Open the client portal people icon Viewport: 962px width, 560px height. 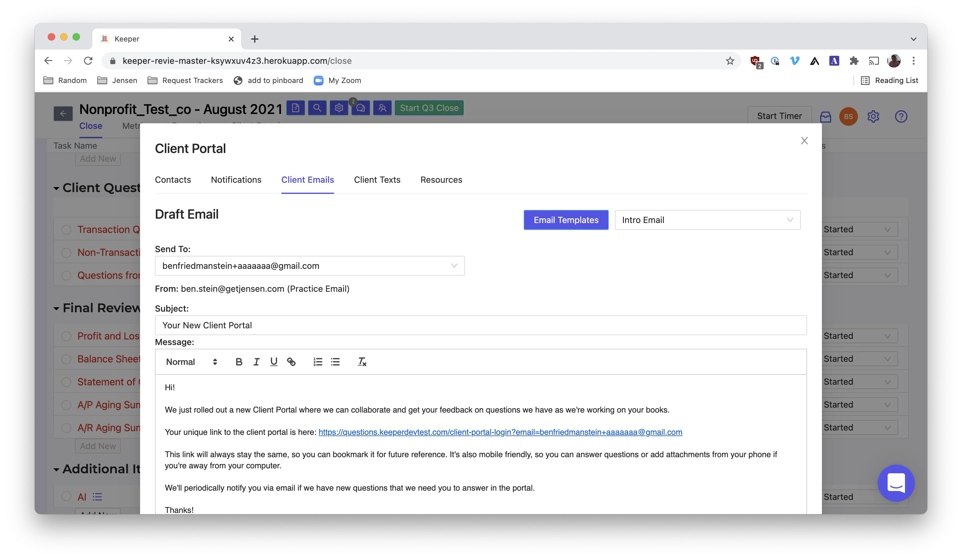[x=382, y=108]
